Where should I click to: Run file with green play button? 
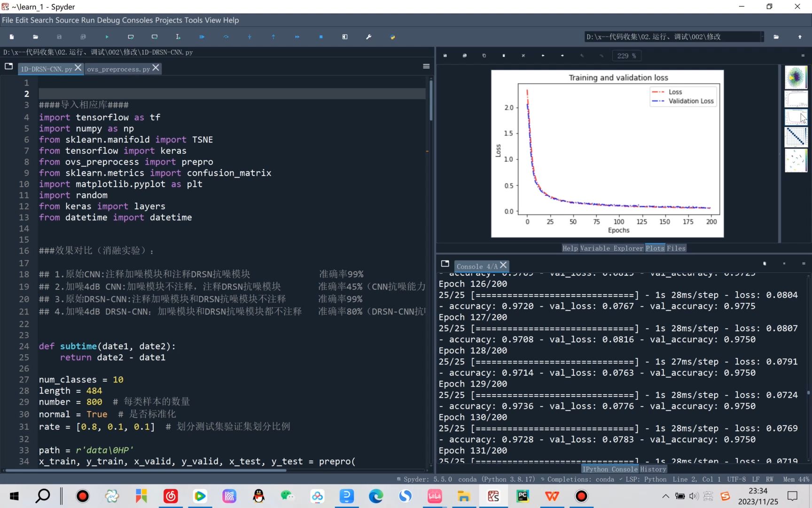pos(107,37)
